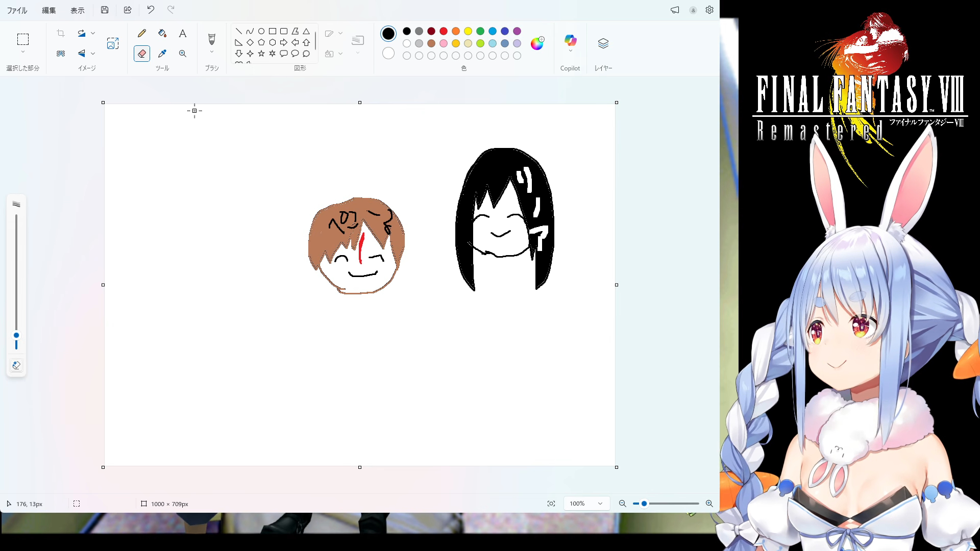
Task: Select the Fill bucket tool
Action: 162,34
